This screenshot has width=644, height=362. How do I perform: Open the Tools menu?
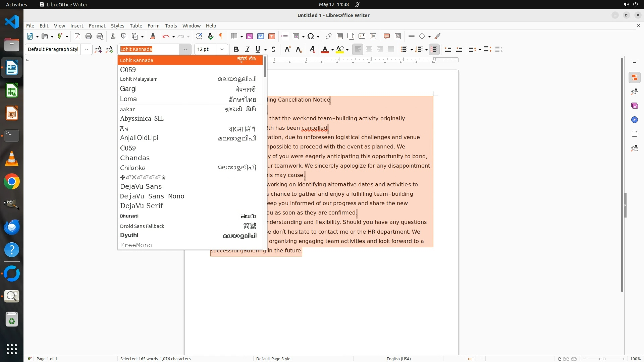tap(171, 26)
